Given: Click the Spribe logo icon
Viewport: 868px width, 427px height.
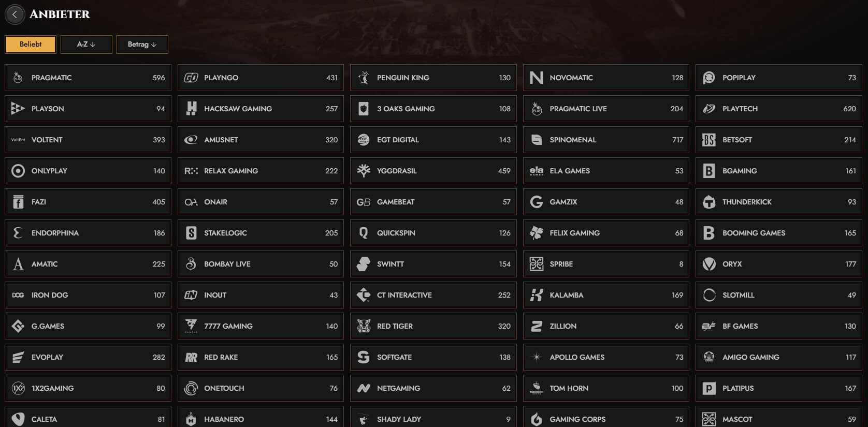Looking at the screenshot, I should (x=537, y=264).
